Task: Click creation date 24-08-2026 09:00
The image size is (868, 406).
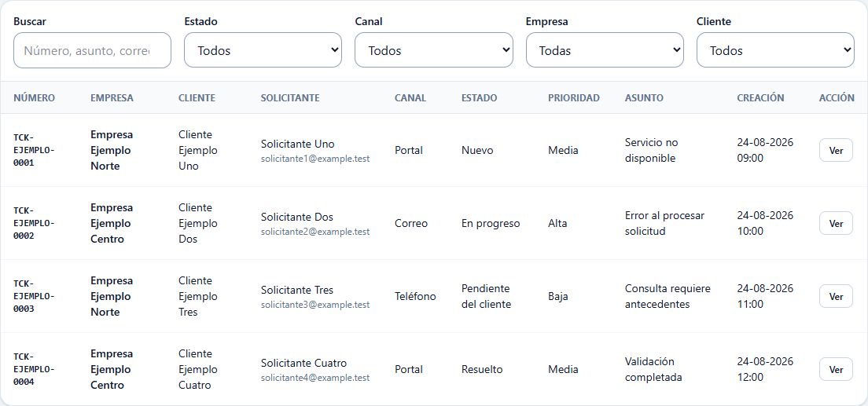Action: click(765, 151)
